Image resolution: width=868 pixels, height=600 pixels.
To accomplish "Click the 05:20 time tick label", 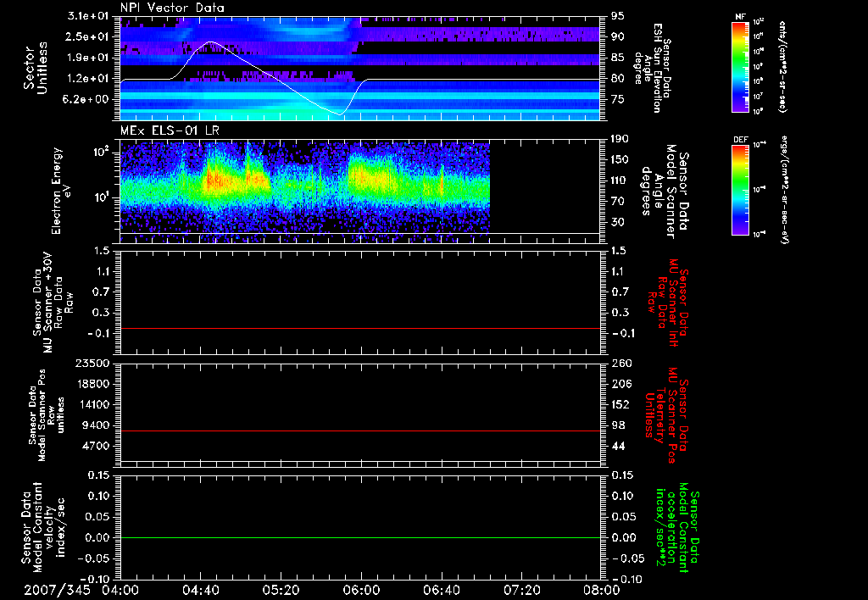I will 281,591.
